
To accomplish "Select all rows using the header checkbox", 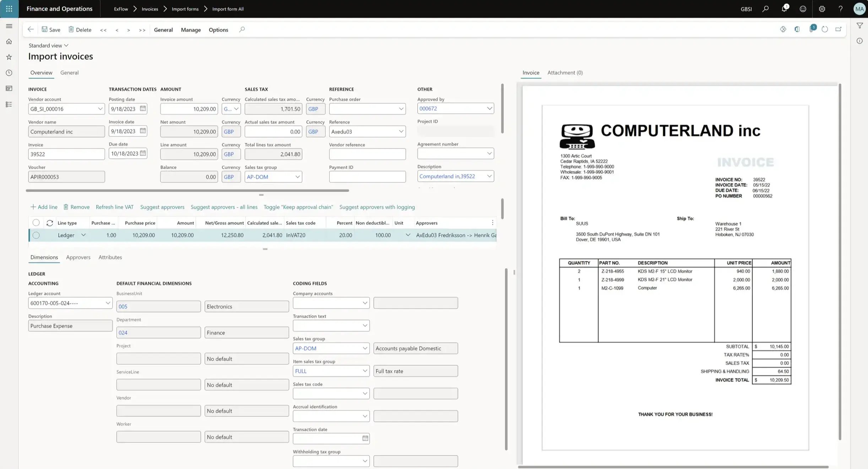I will (36, 222).
